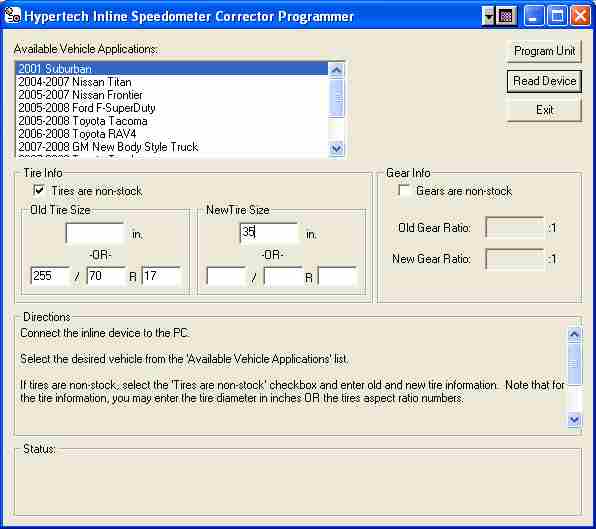Click the vehicle list scroll down arrow
Viewport: 596px width, 529px height.
point(336,148)
